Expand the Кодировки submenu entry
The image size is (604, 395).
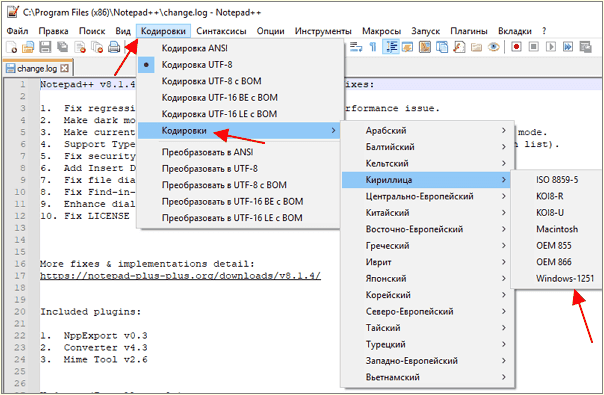click(x=239, y=131)
